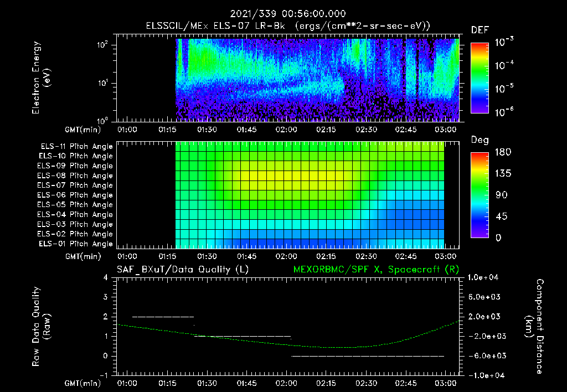Screen dimensions: 567x392
Task: Select the 10⁻⁶ value on DEF scale
Action: pos(504,111)
